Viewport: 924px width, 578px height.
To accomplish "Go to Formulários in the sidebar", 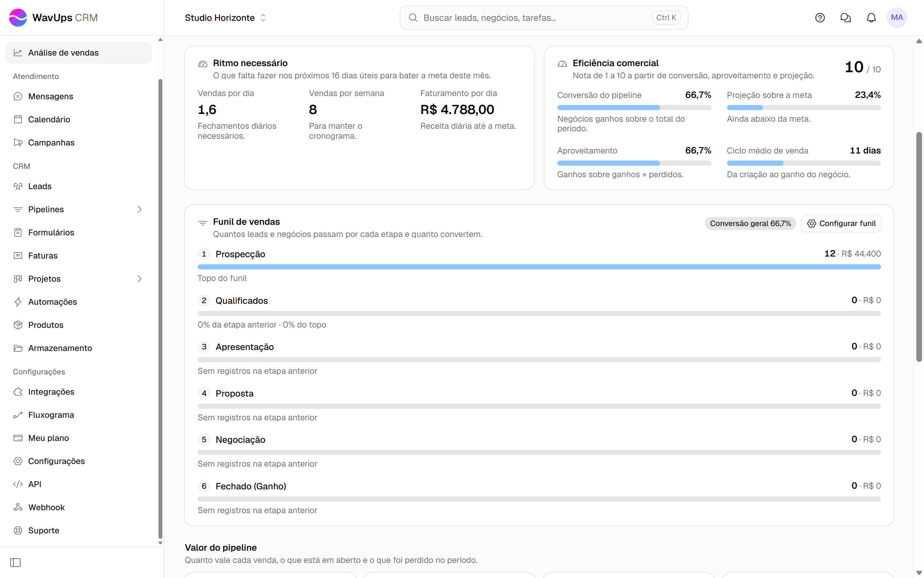I will point(78,232).
